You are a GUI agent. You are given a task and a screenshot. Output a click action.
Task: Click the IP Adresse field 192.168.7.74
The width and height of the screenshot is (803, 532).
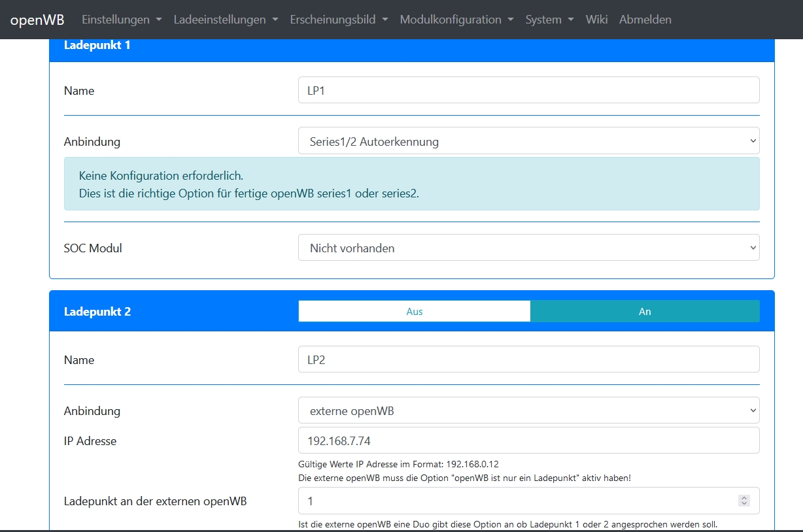coord(528,441)
